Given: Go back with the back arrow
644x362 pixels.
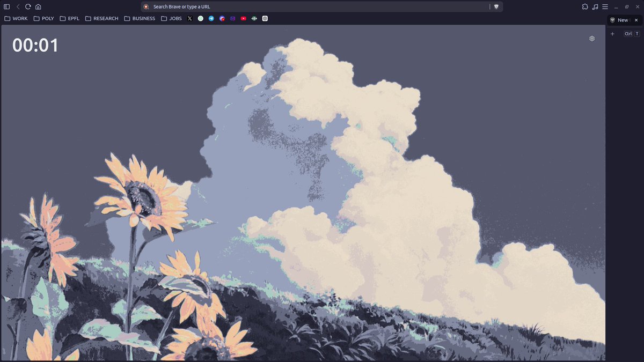Looking at the screenshot, I should pos(18,6).
